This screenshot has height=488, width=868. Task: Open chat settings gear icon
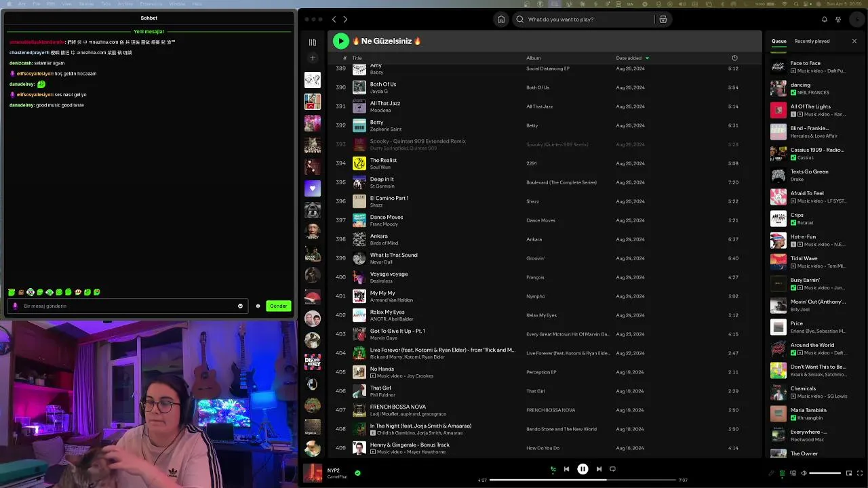(258, 306)
